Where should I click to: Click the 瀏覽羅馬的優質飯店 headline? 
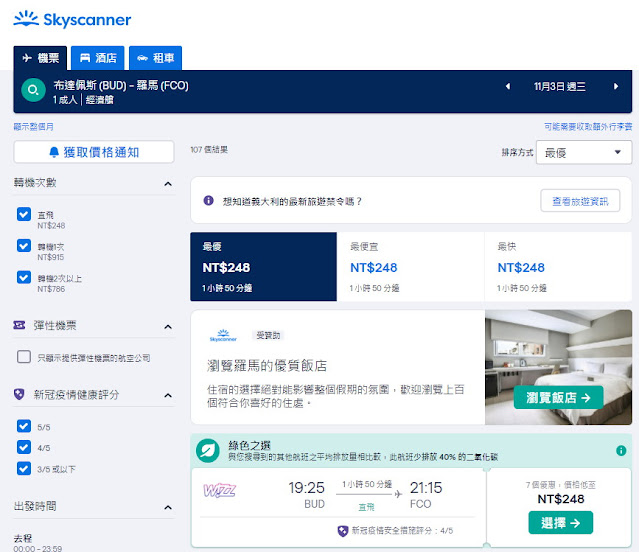pos(267,366)
